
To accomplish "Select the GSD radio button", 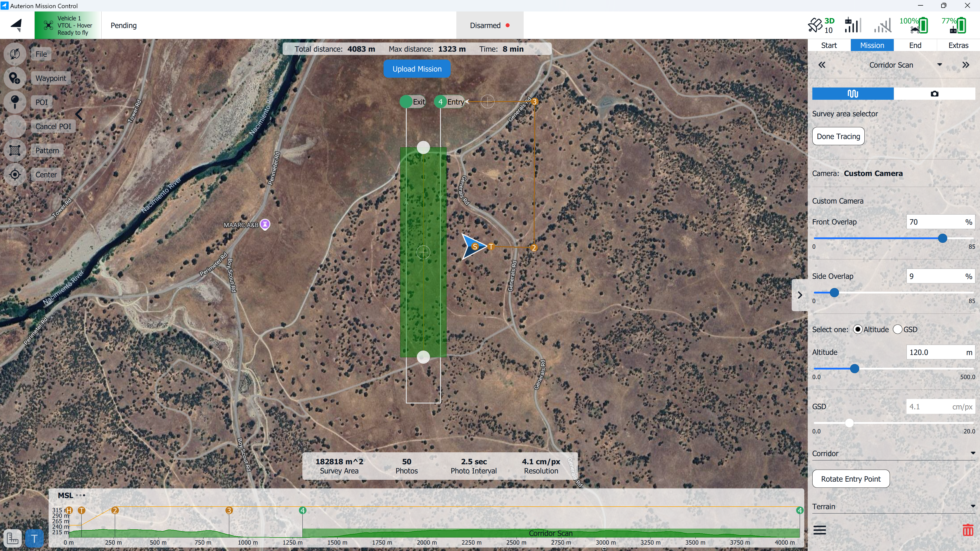I will [898, 329].
